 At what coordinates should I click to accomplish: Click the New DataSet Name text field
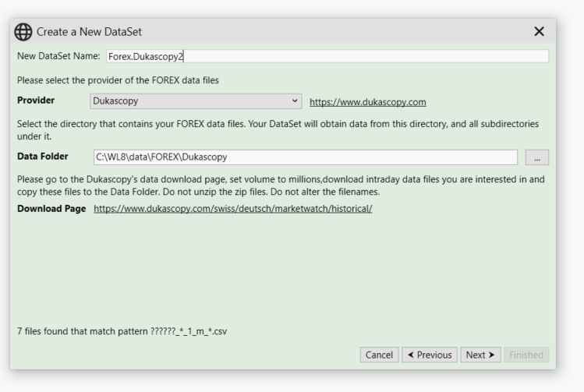(327, 56)
